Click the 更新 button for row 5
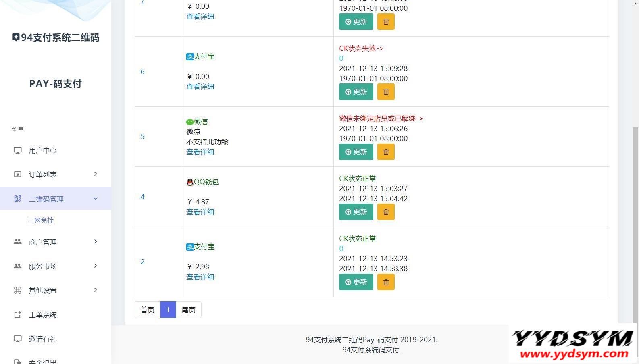Screen dimensions: 639x364 pyautogui.click(x=356, y=152)
